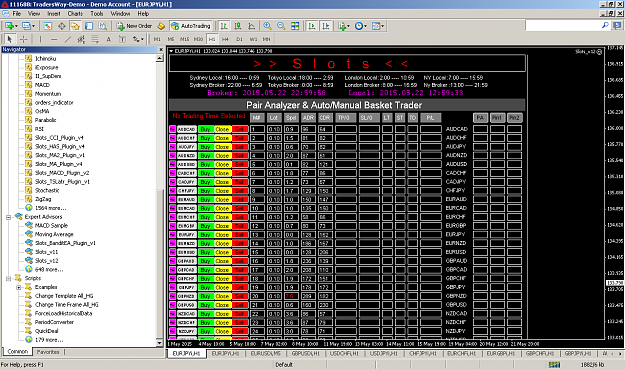625x369 pixels.
Task: Click Buy on the AUDCHF row
Action: pos(206,138)
